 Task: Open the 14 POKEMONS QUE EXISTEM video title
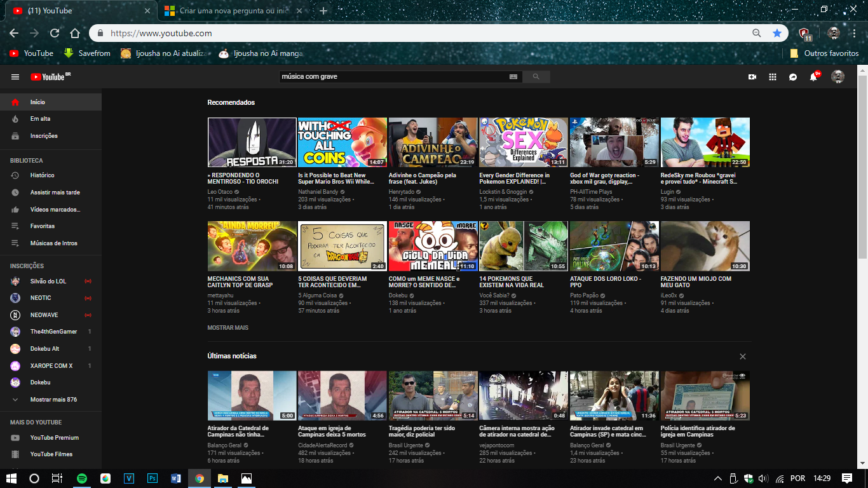tap(512, 282)
